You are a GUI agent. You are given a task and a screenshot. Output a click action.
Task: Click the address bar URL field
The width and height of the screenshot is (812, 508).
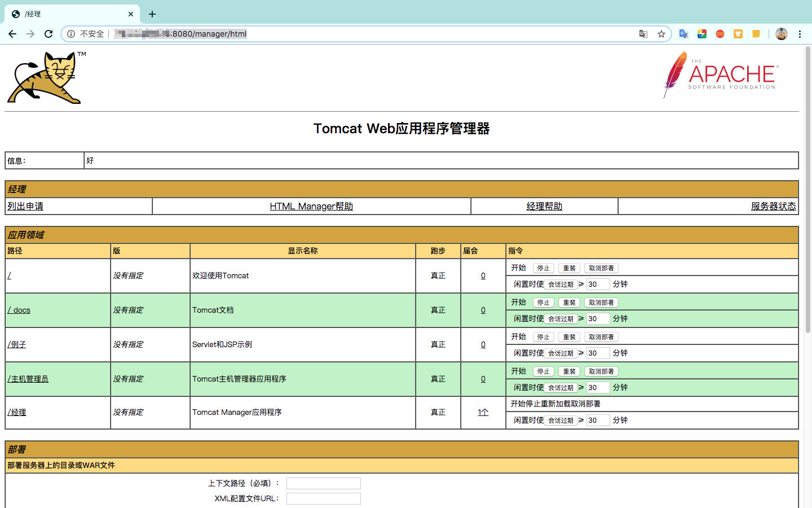[367, 34]
